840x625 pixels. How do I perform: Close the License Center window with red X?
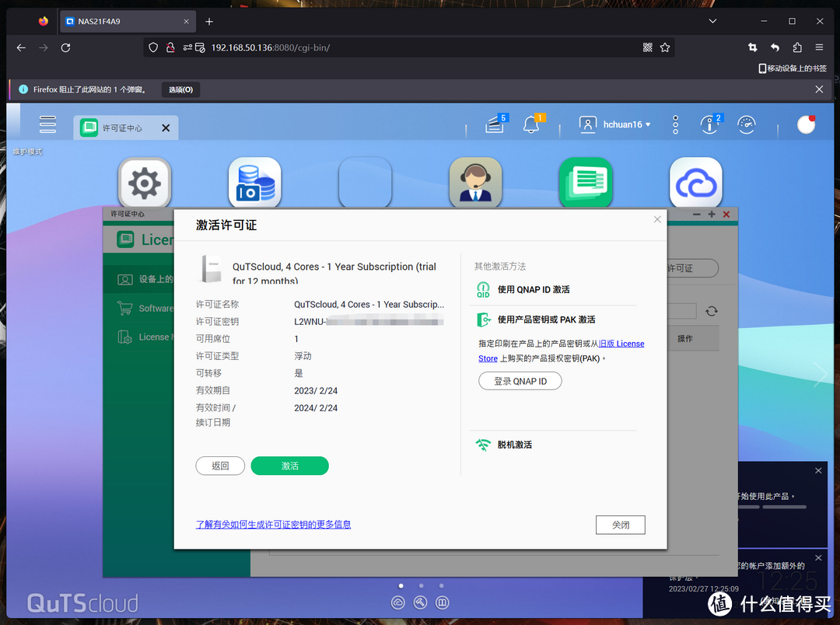tap(726, 215)
